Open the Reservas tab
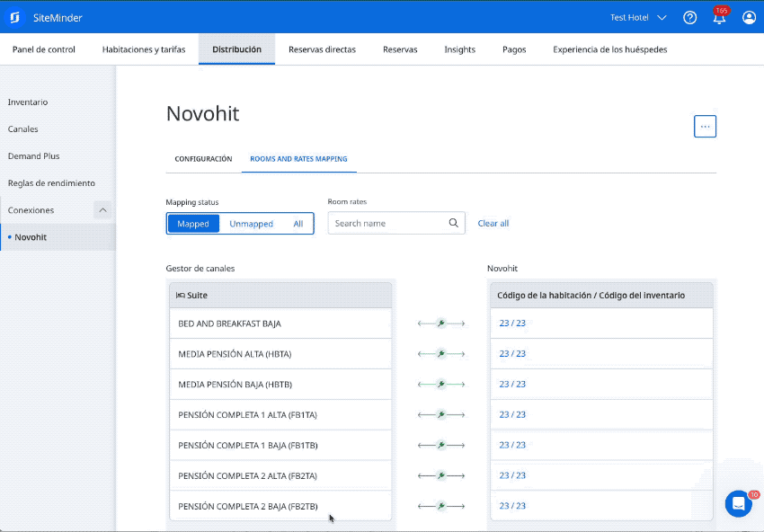The height and width of the screenshot is (532, 764). pyautogui.click(x=400, y=49)
